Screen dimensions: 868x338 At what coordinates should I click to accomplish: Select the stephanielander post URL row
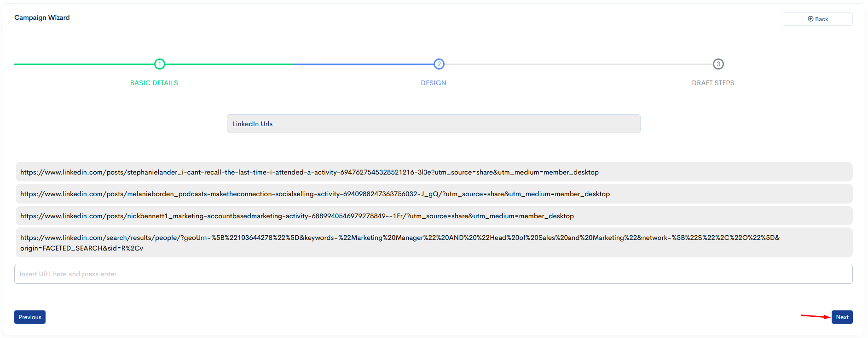434,172
